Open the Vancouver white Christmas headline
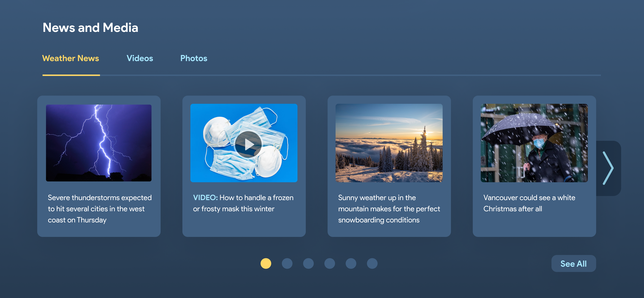The width and height of the screenshot is (644, 298). (529, 203)
